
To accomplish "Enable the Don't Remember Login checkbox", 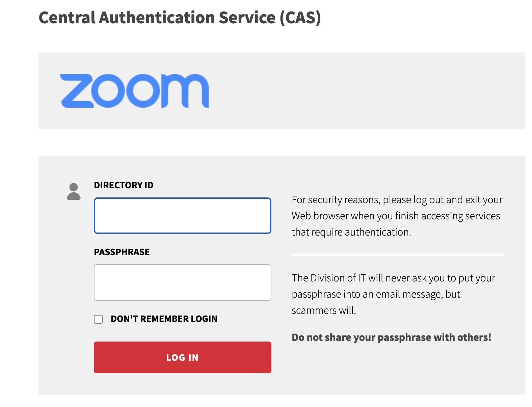I will click(x=98, y=319).
